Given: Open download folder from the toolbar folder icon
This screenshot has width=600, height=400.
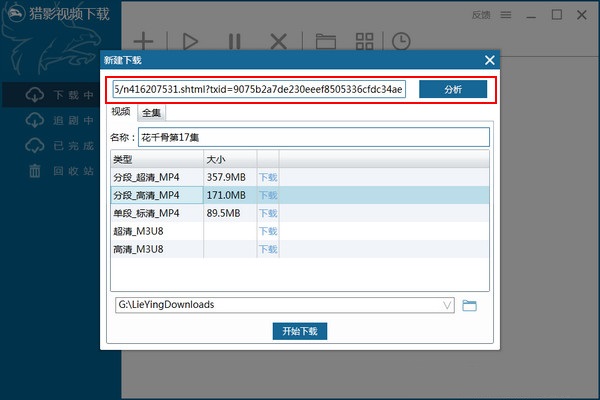Looking at the screenshot, I should [x=326, y=41].
